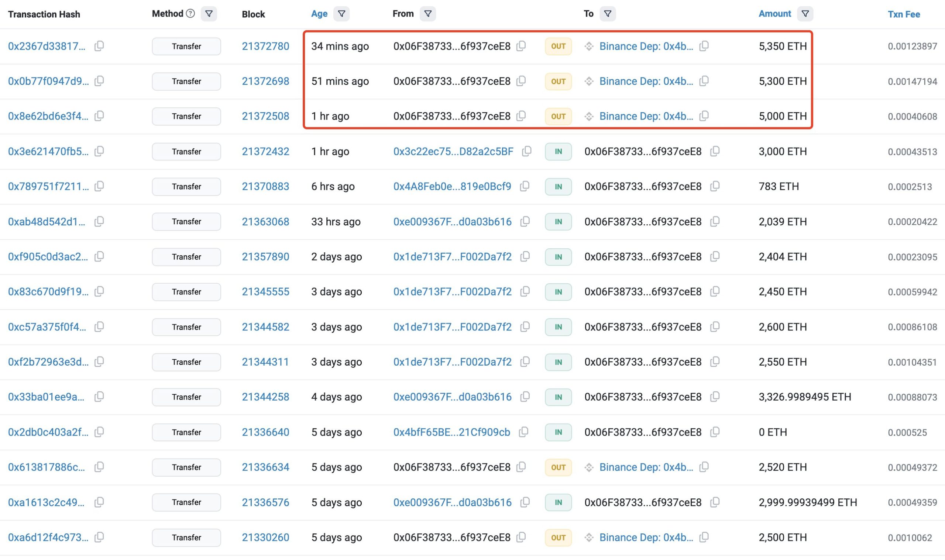Image resolution: width=945 pixels, height=560 pixels.
Task: Click the Method help question icon
Action: [191, 14]
